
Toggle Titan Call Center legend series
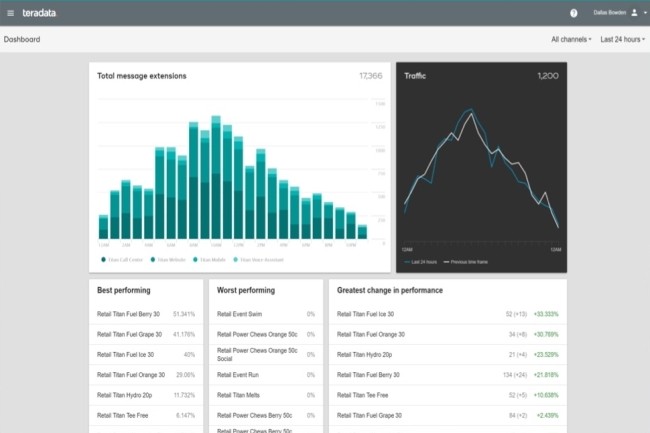(x=120, y=259)
